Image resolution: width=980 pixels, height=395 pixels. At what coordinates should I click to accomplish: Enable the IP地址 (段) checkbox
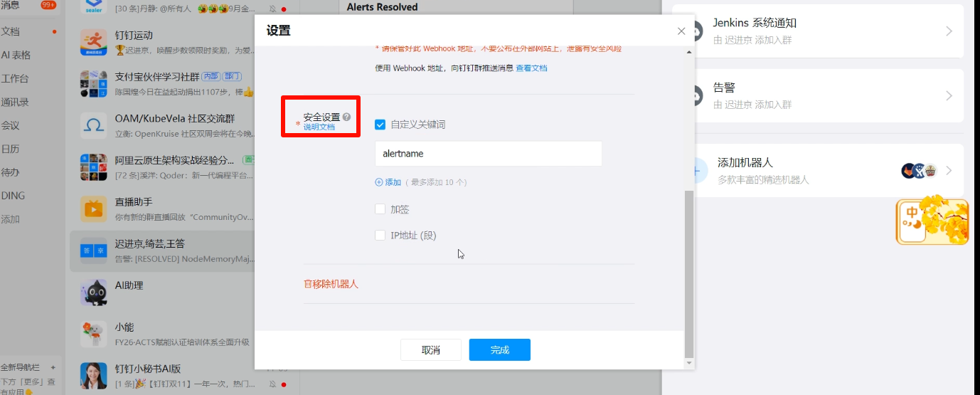380,236
